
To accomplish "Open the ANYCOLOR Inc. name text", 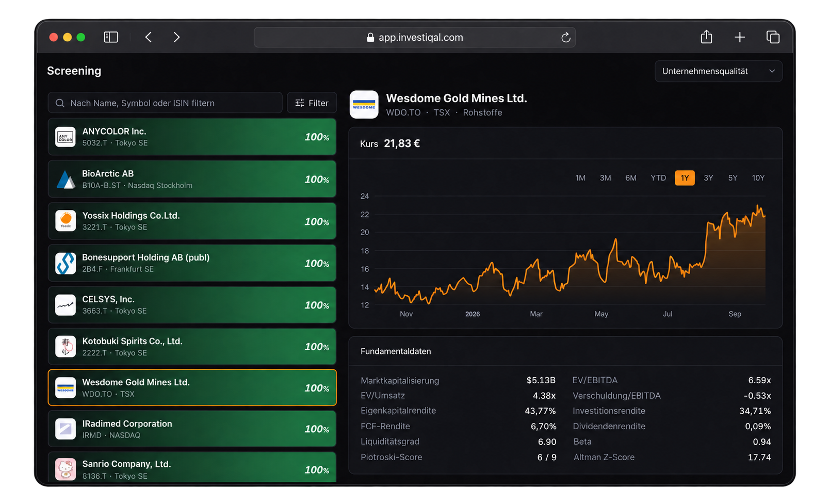I will coord(114,132).
